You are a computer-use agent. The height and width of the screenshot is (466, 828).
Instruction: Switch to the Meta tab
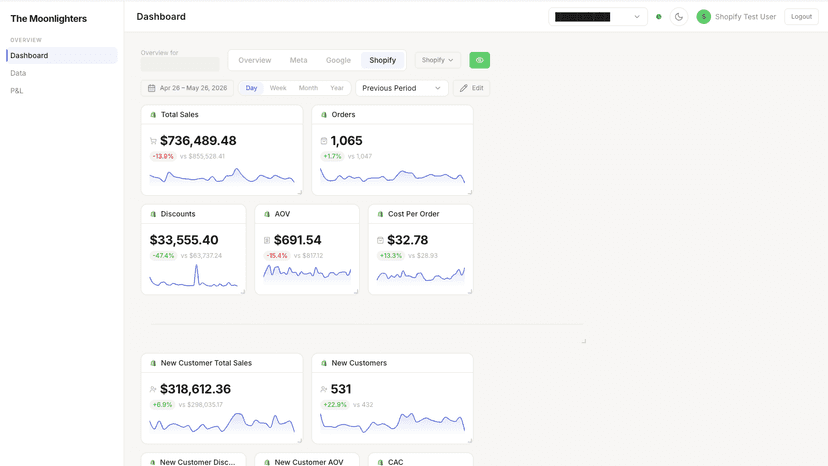[x=298, y=60]
